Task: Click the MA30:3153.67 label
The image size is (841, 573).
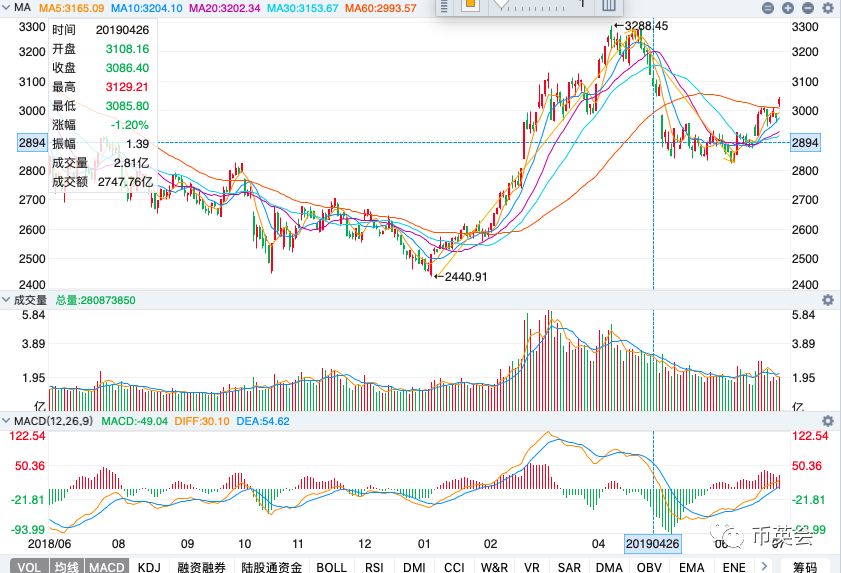Action: point(303,8)
